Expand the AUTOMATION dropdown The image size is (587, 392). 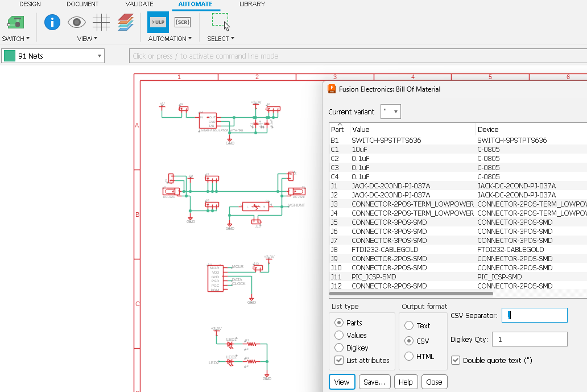click(x=170, y=39)
